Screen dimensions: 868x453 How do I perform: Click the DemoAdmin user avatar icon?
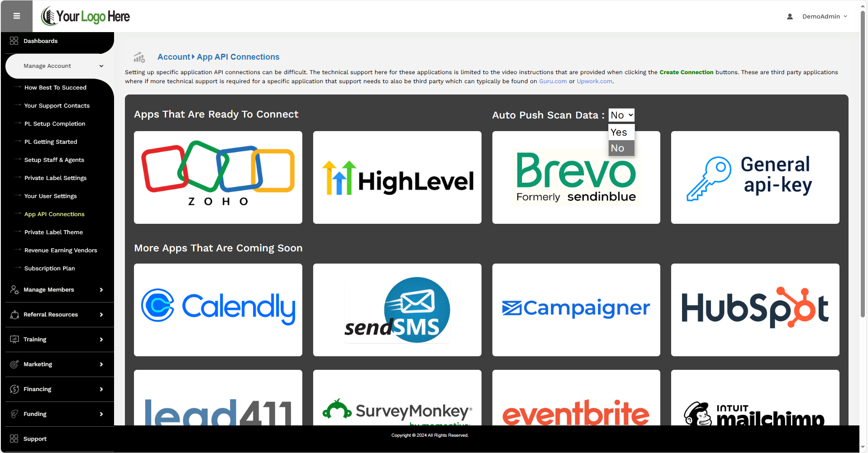(x=790, y=16)
